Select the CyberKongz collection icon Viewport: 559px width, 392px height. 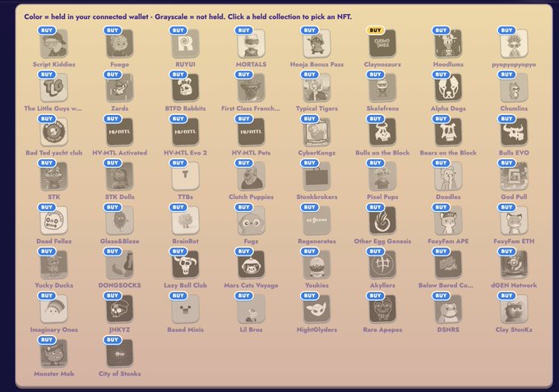click(316, 132)
